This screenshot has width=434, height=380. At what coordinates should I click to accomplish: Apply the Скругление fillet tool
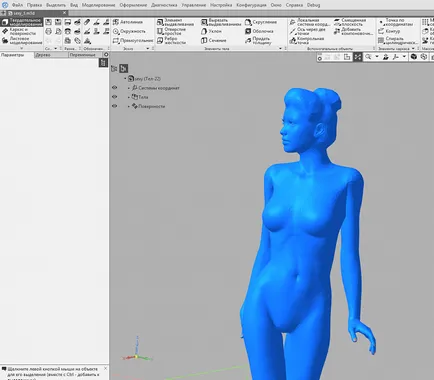pyautogui.click(x=261, y=22)
